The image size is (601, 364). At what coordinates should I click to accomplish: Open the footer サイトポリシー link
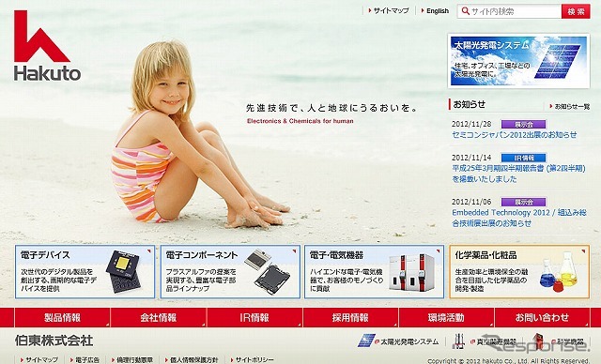[254, 360]
